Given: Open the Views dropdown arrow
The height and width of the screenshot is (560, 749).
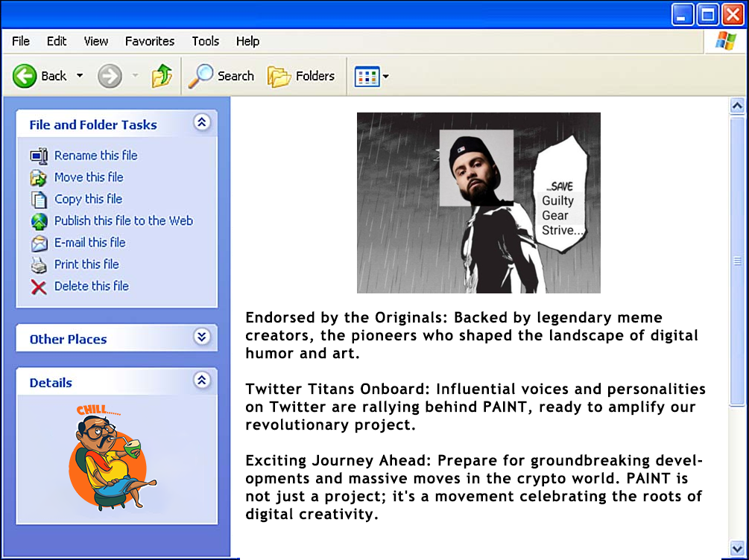Looking at the screenshot, I should [x=385, y=77].
